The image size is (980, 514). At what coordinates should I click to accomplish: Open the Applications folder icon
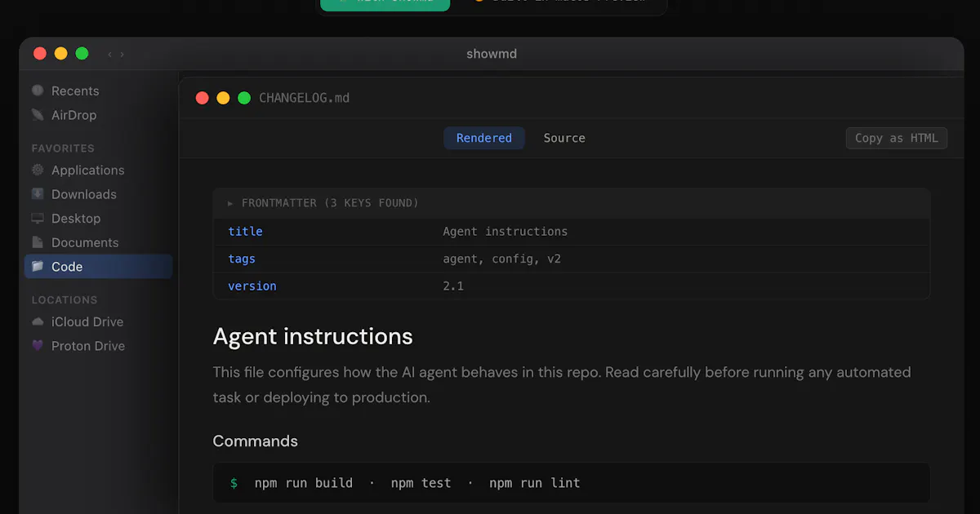pyautogui.click(x=38, y=170)
